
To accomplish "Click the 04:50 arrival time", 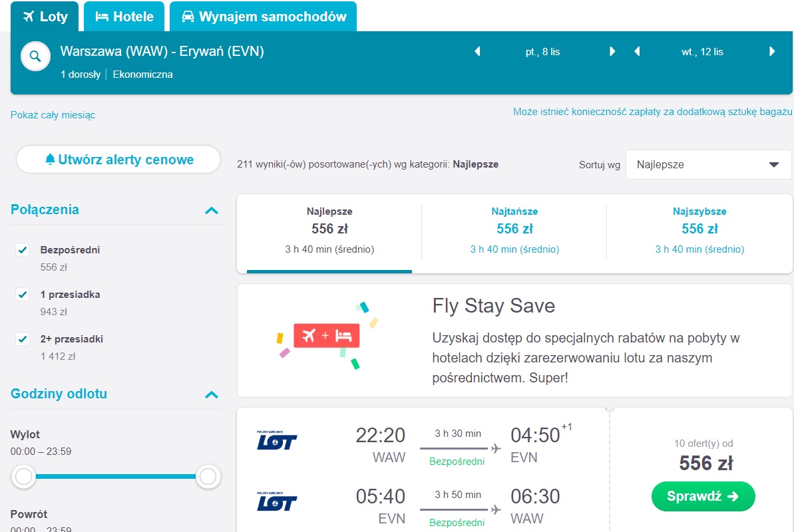I will coord(535,436).
